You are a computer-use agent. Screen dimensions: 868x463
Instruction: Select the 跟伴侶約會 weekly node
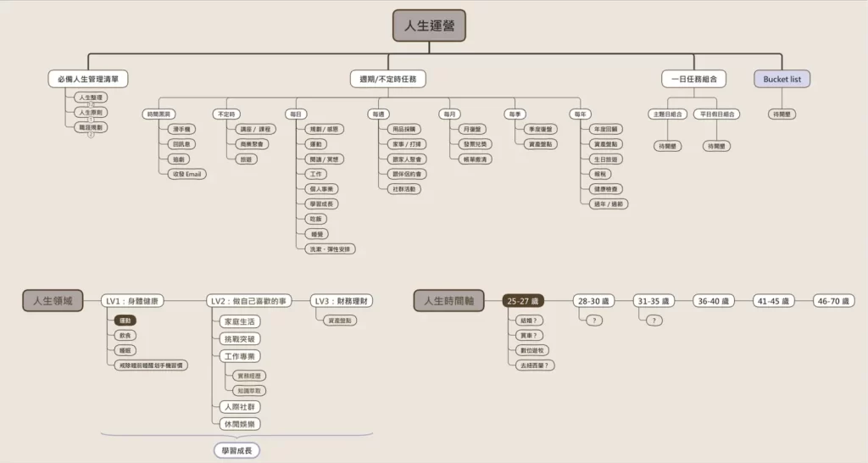[405, 174]
